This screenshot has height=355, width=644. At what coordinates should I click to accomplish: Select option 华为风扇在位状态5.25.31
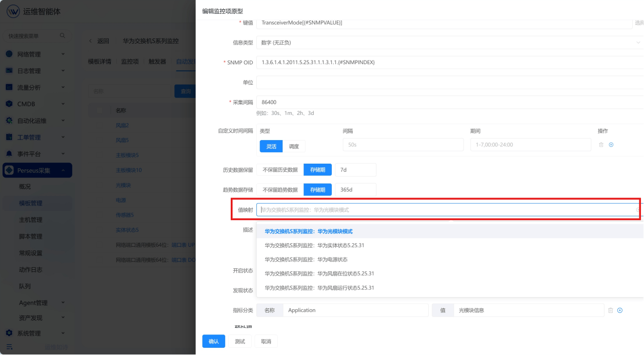click(x=450, y=273)
